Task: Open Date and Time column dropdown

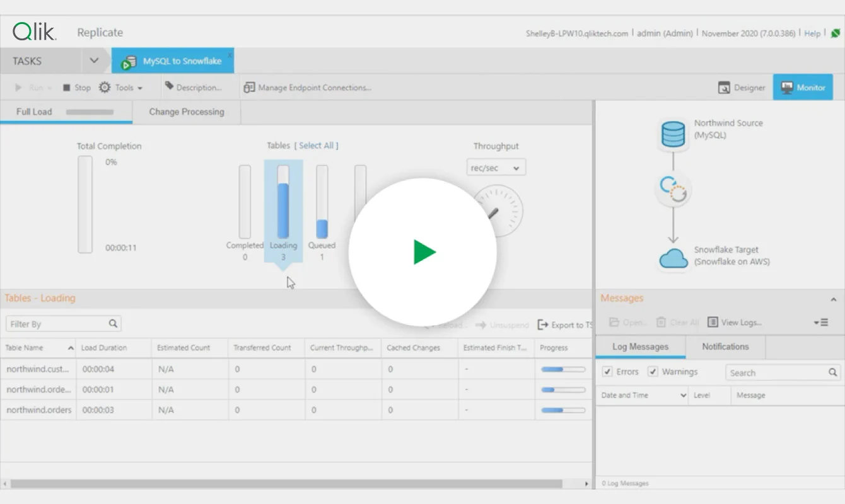Action: pyautogui.click(x=683, y=396)
